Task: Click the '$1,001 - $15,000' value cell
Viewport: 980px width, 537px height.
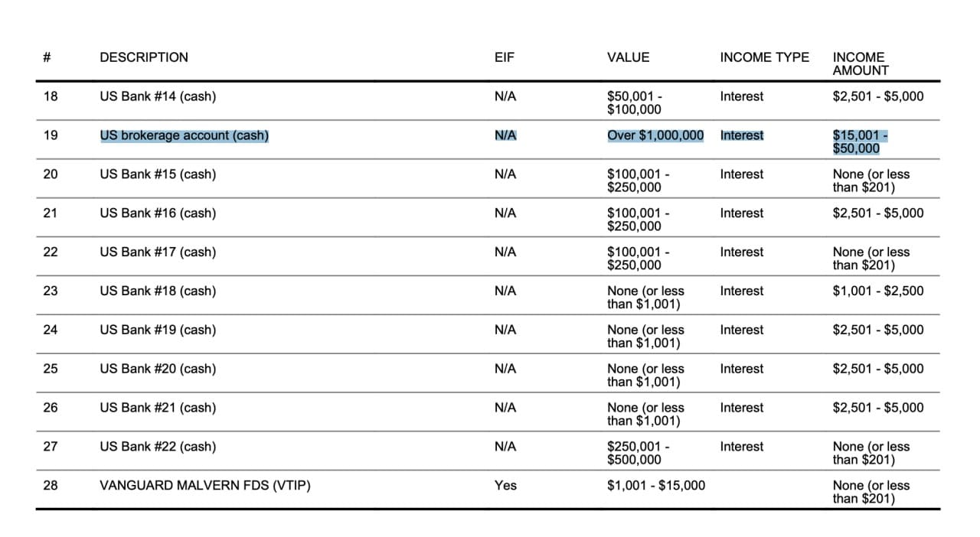Action: [656, 485]
